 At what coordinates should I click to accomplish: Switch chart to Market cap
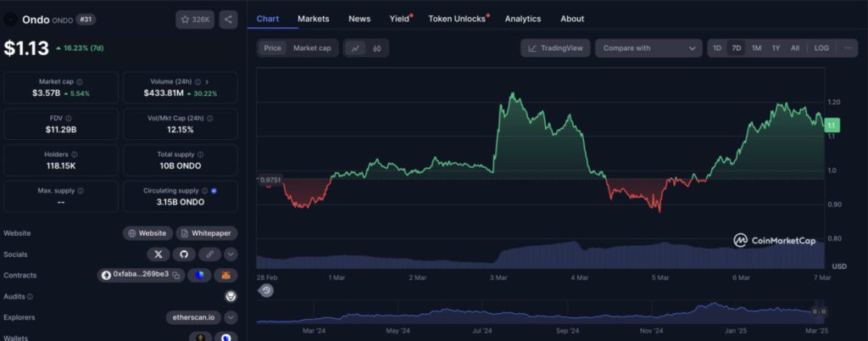coord(312,48)
